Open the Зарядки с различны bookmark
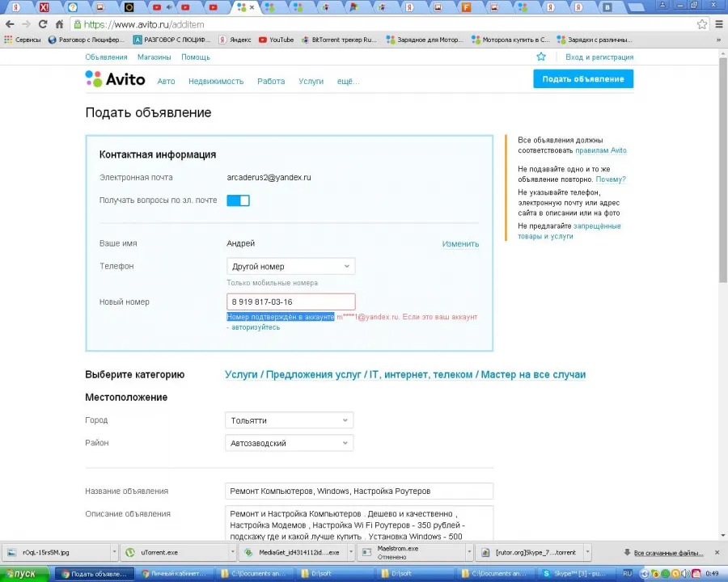 595,40
